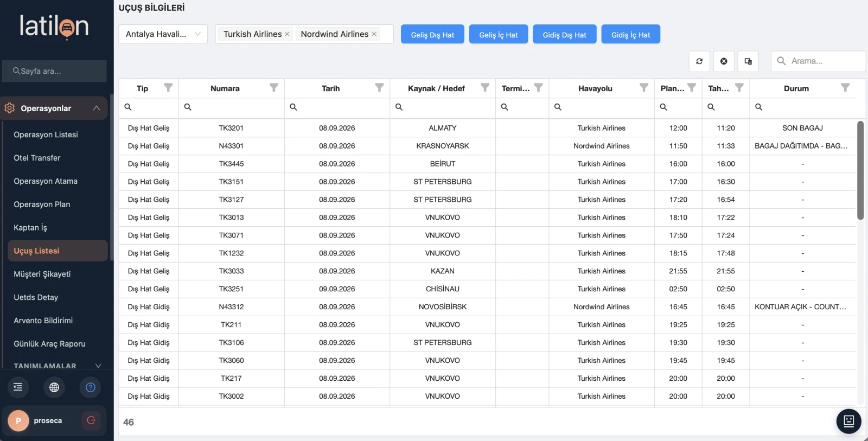Open the filter funnel on Tip column
Image resolution: width=868 pixels, height=441 pixels.
click(x=168, y=88)
